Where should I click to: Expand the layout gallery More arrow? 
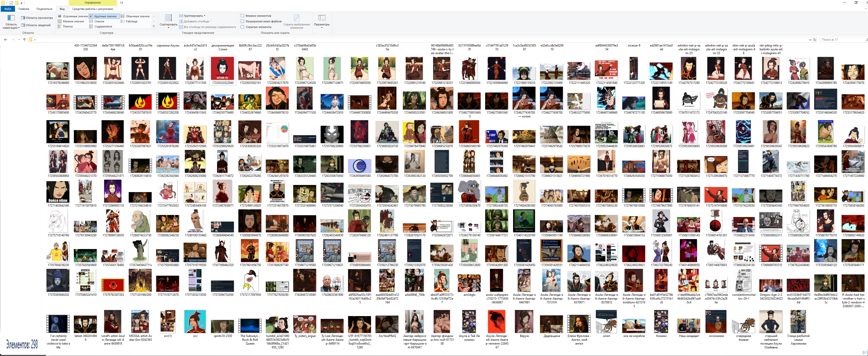click(154, 26)
